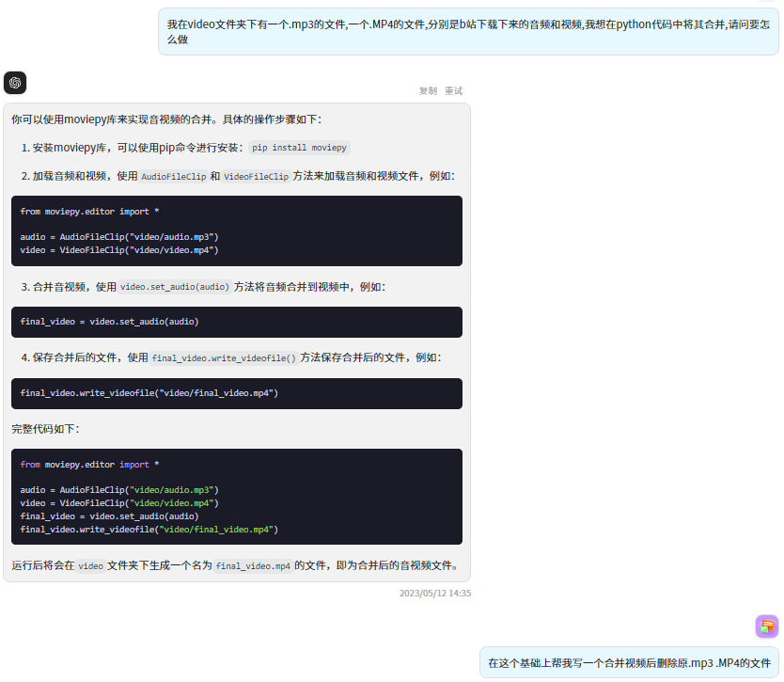The image size is (784, 682).
Task: Click the 复制 copy button
Action: coord(428,90)
